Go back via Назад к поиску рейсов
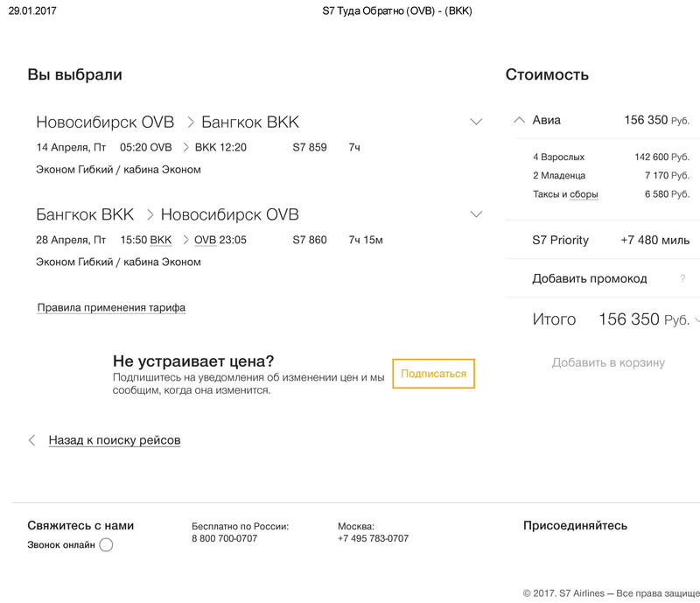The height and width of the screenshot is (603, 700). point(115,440)
